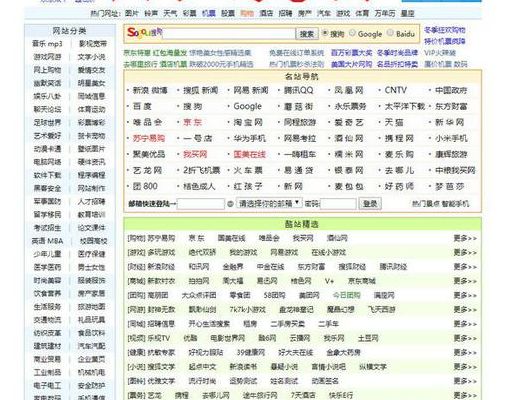
Task: Open 万年历 in the top hot sites bar
Action: tap(385, 13)
